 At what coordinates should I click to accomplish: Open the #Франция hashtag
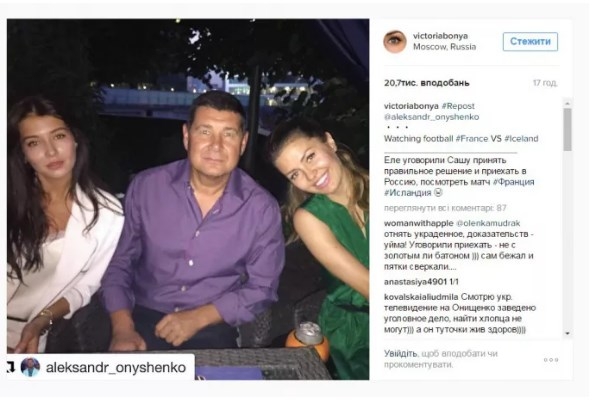pos(513,182)
